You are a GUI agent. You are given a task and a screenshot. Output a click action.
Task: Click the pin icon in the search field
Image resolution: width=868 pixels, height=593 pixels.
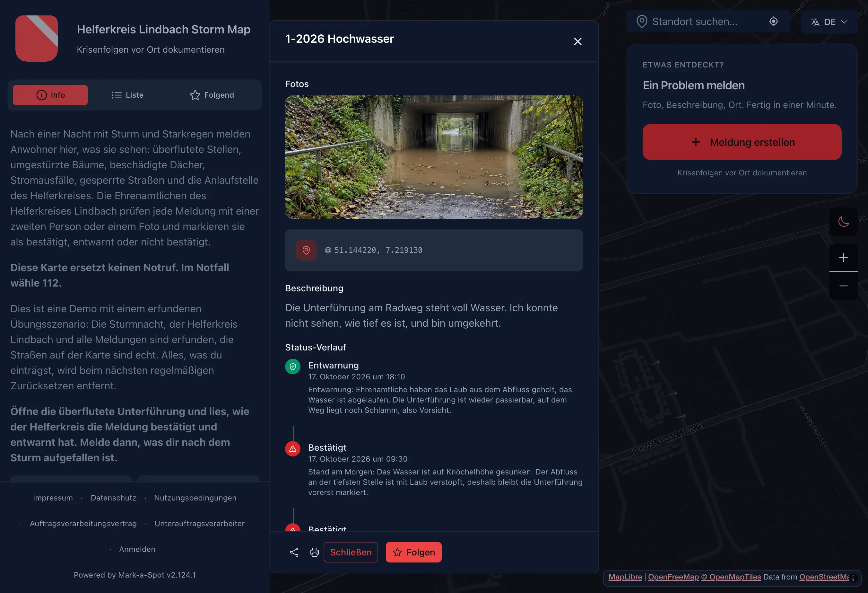click(x=642, y=21)
